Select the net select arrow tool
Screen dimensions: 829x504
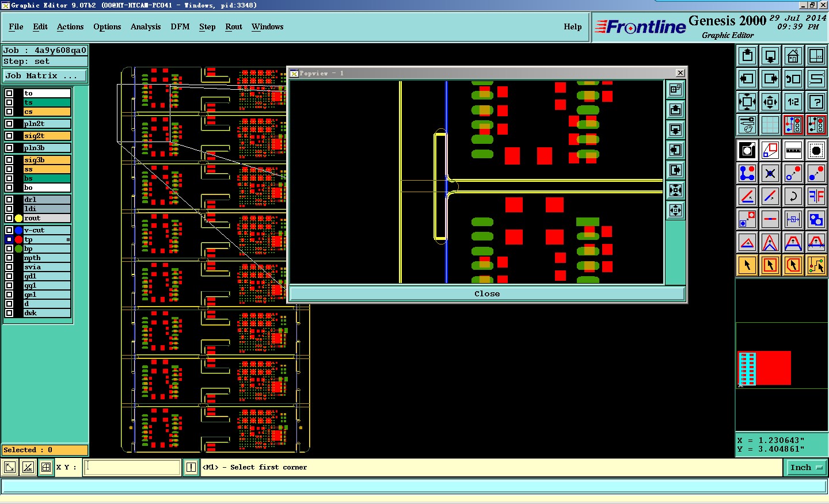point(816,265)
